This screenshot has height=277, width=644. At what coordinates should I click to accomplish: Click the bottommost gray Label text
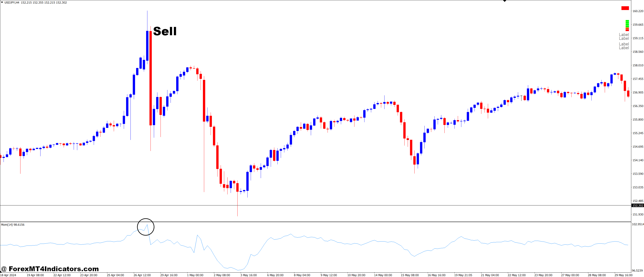pos(624,48)
